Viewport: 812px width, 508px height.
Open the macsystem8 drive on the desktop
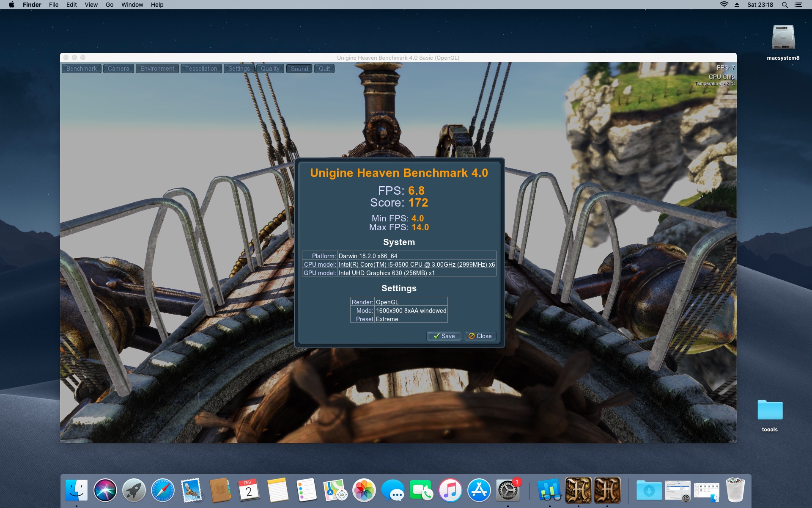[x=783, y=38]
